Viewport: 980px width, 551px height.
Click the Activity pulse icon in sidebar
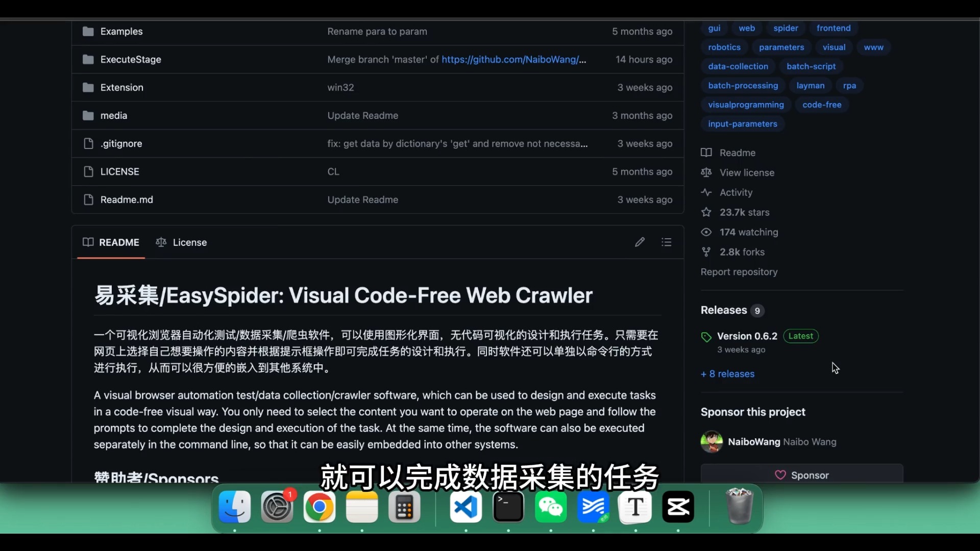click(x=707, y=192)
